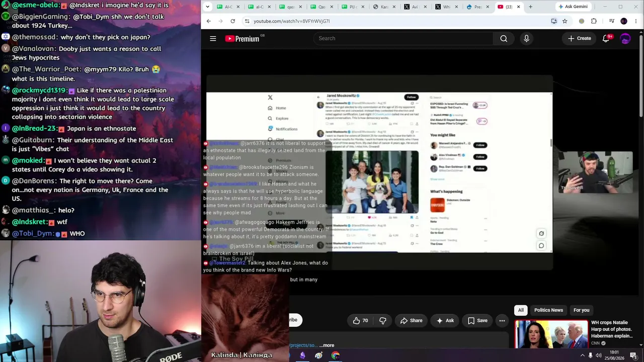
Task: Share the video
Action: (x=411, y=321)
